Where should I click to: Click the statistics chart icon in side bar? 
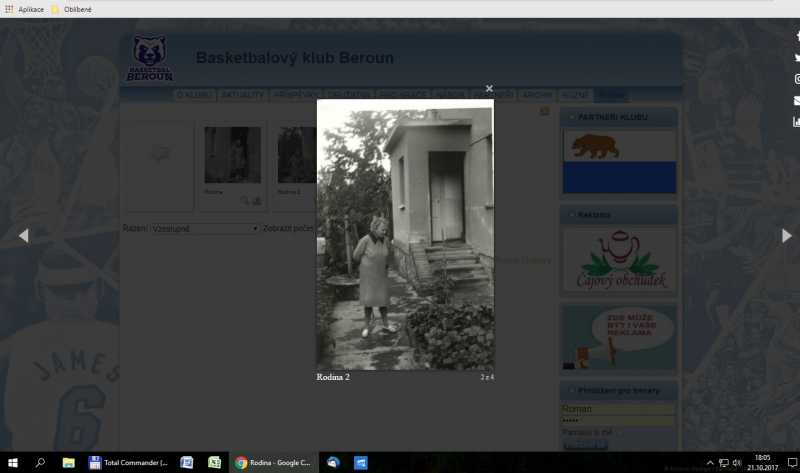(x=797, y=121)
